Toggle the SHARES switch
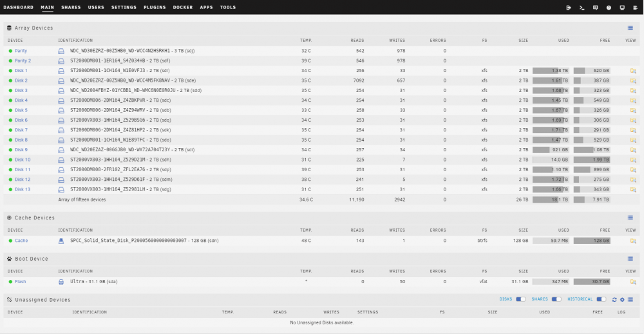644x334 pixels. 556,299
